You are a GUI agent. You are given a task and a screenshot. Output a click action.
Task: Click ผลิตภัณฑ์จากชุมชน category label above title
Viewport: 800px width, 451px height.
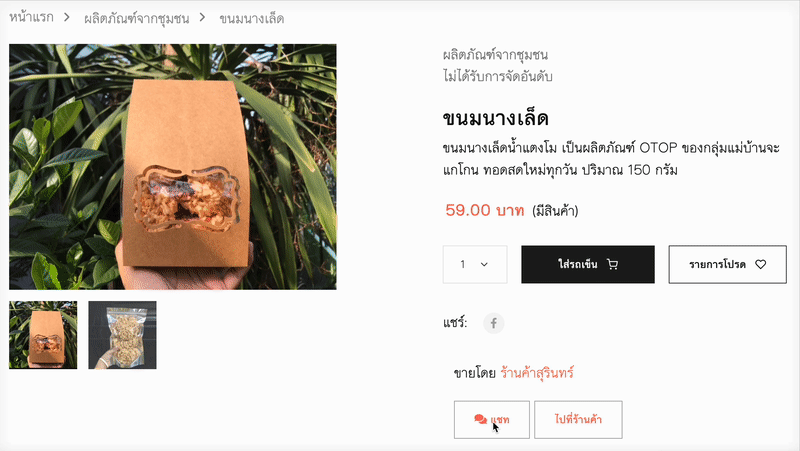pyautogui.click(x=495, y=55)
